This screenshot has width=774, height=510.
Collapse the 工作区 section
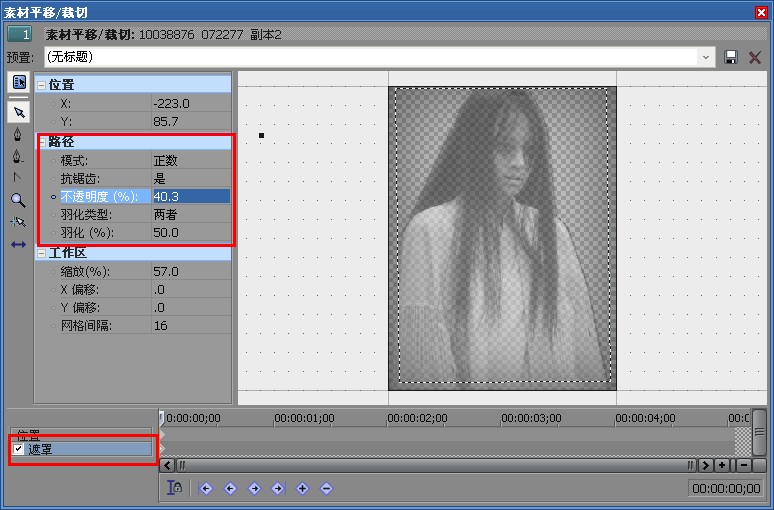[41, 253]
